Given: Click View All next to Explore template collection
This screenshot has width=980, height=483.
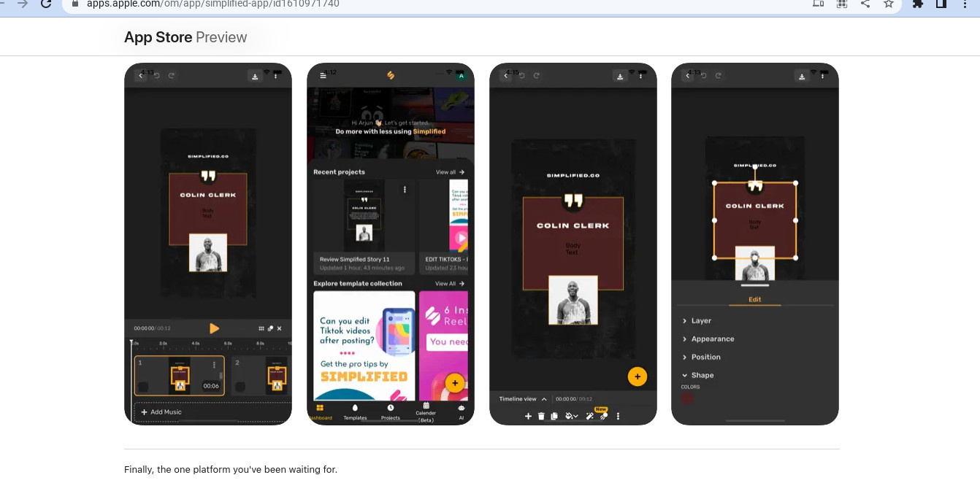Looking at the screenshot, I should [450, 284].
